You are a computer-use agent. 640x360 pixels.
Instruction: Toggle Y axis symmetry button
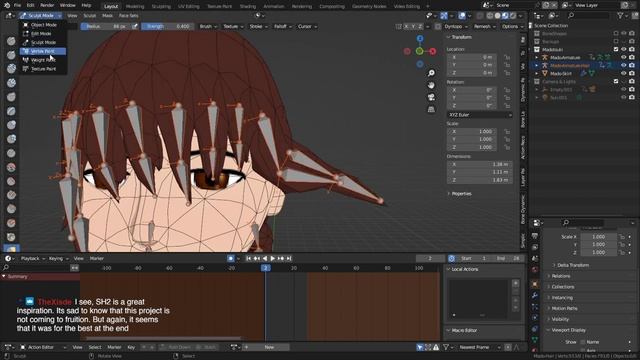click(413, 26)
